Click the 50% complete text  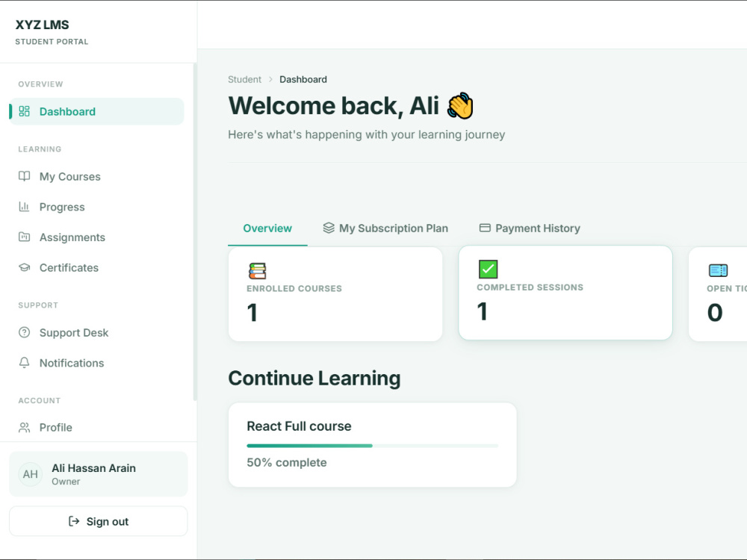[x=287, y=462]
